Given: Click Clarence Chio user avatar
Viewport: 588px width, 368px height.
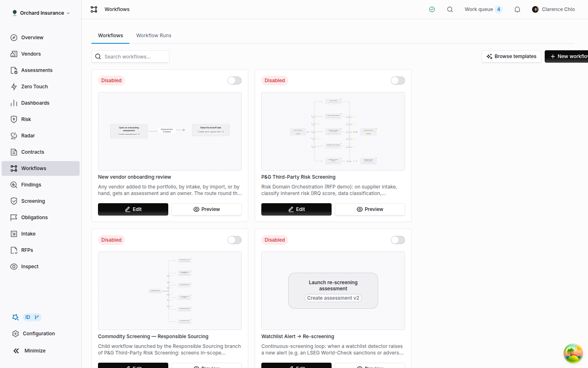Looking at the screenshot, I should [535, 9].
